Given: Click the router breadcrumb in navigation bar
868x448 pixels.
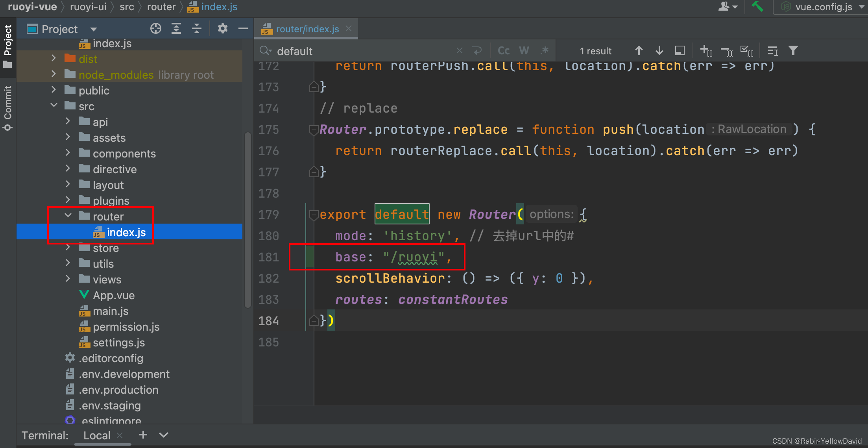Looking at the screenshot, I should (161, 7).
